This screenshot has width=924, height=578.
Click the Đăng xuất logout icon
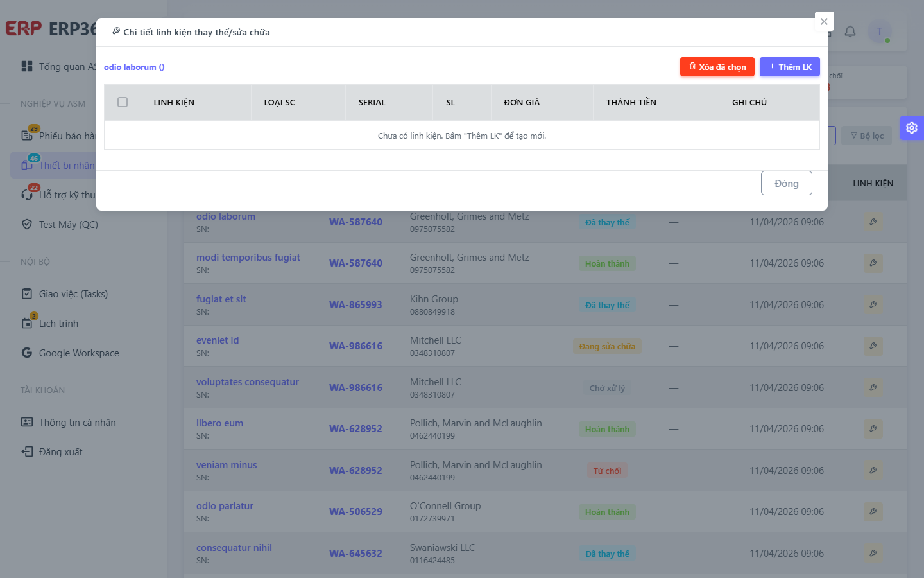pyautogui.click(x=27, y=451)
